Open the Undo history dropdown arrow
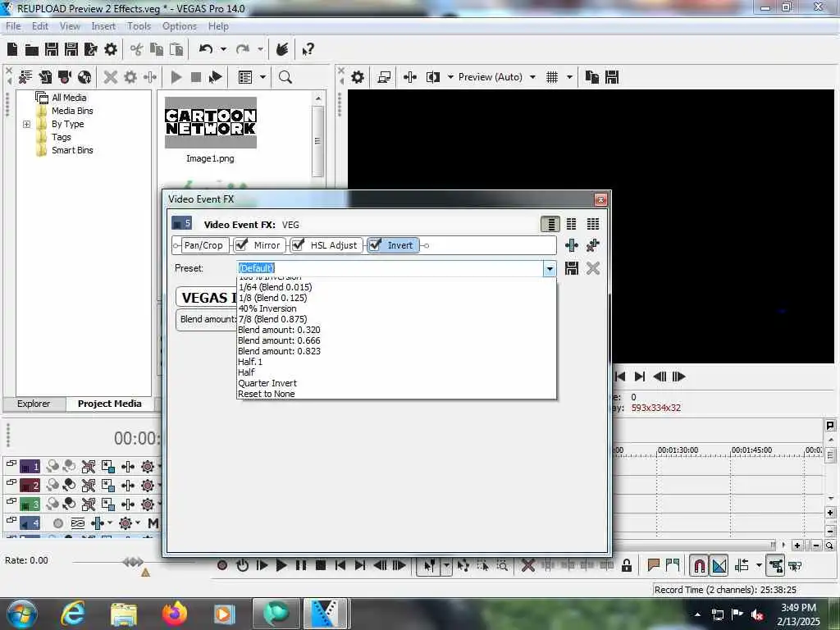The width and height of the screenshot is (840, 630). point(223,49)
